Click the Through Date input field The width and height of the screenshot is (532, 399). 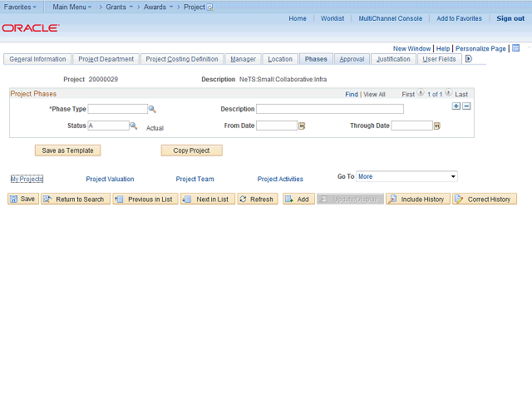coord(412,126)
